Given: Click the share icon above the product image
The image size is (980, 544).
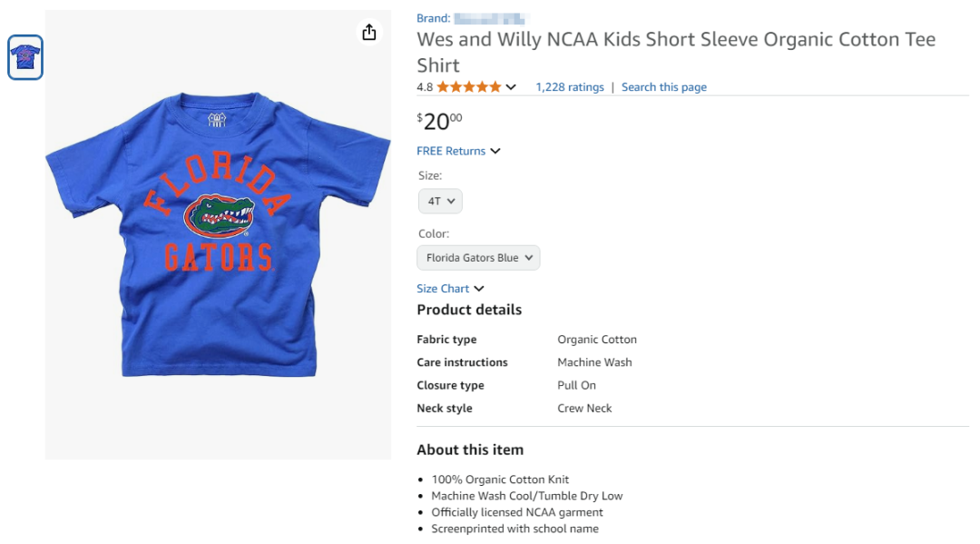Looking at the screenshot, I should [x=368, y=33].
